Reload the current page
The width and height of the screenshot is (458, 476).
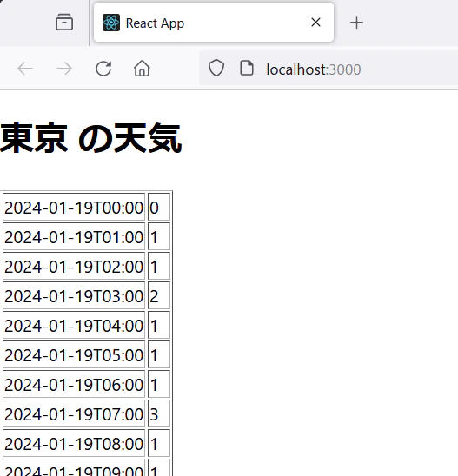[x=103, y=69]
